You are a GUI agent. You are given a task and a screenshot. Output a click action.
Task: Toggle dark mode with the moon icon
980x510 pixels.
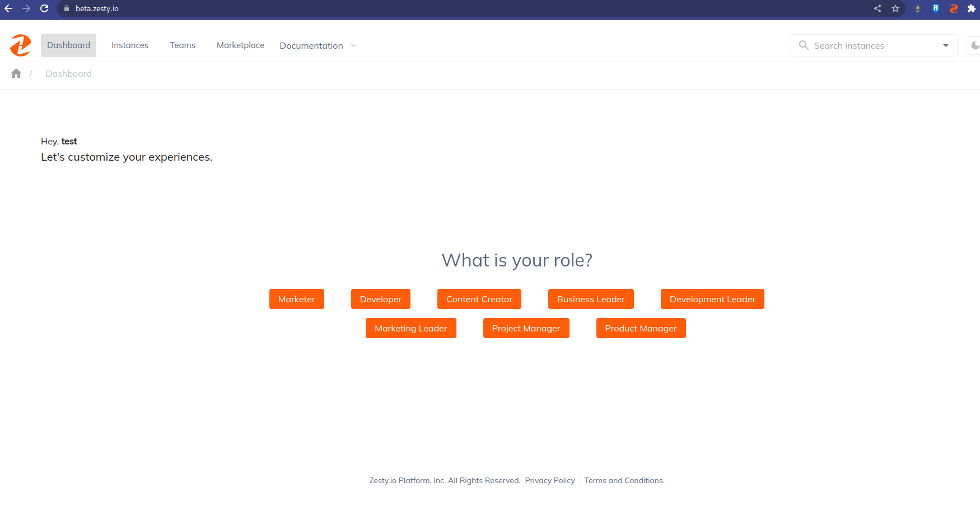(974, 45)
